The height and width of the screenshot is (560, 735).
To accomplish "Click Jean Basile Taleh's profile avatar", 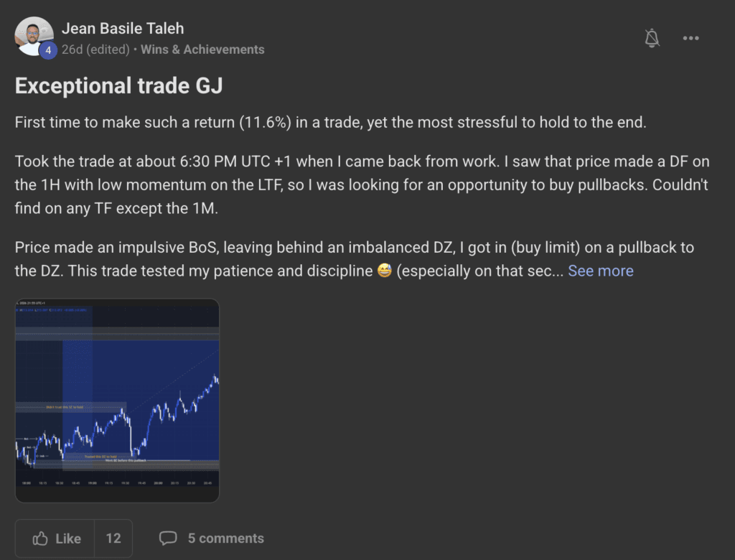I will 33,34.
